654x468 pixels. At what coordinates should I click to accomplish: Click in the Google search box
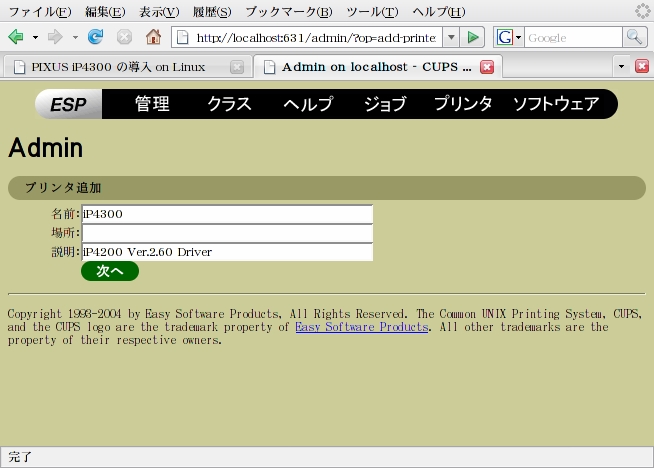[x=573, y=38]
